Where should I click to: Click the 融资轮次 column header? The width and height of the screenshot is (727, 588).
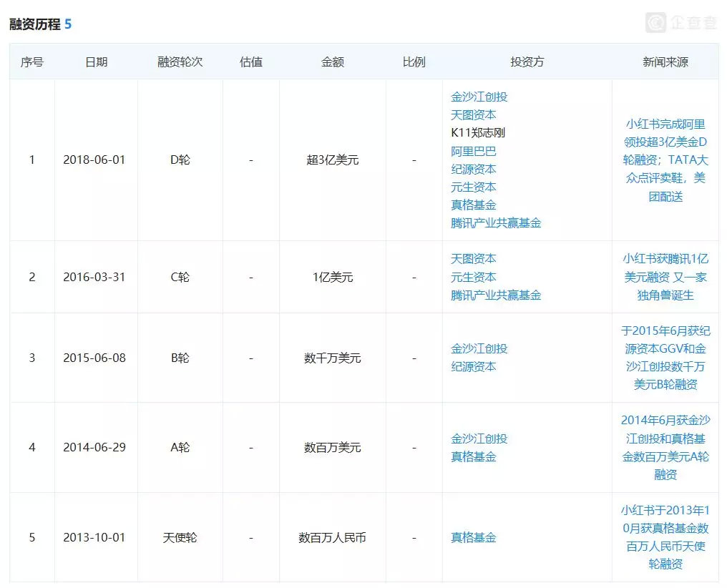(180, 62)
